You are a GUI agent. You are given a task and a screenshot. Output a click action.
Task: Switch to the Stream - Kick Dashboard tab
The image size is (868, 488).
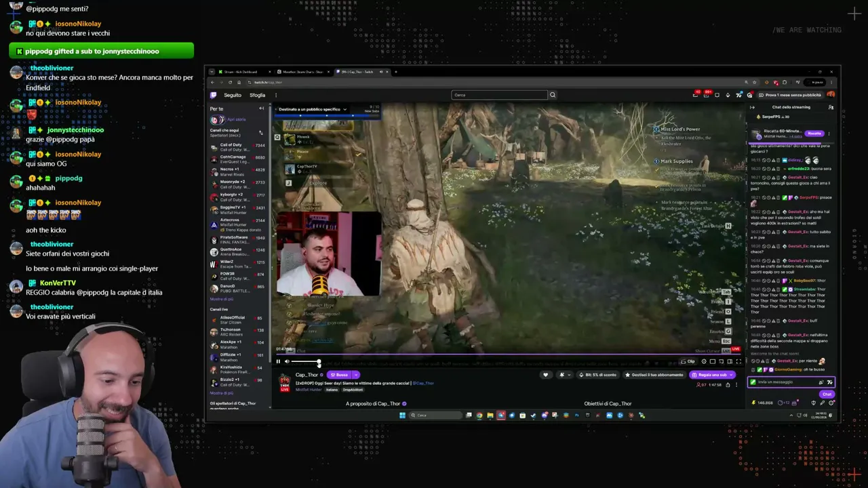tap(243, 72)
